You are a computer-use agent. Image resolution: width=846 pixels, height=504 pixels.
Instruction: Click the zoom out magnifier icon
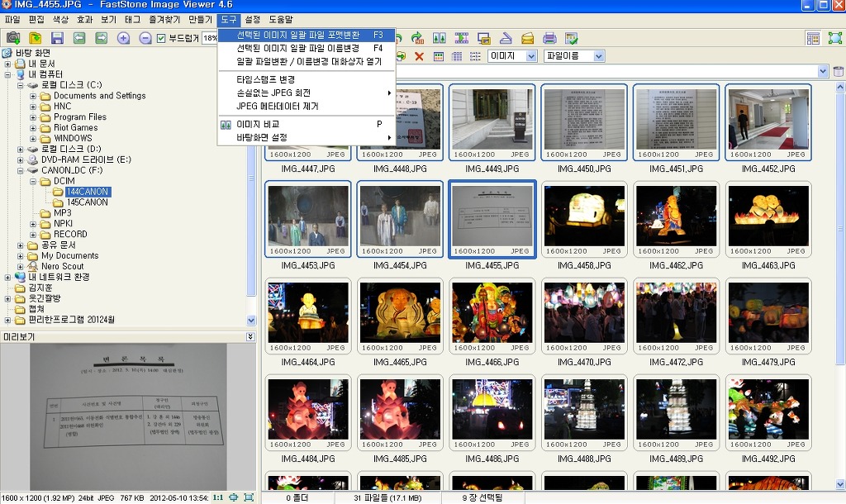tap(145, 38)
